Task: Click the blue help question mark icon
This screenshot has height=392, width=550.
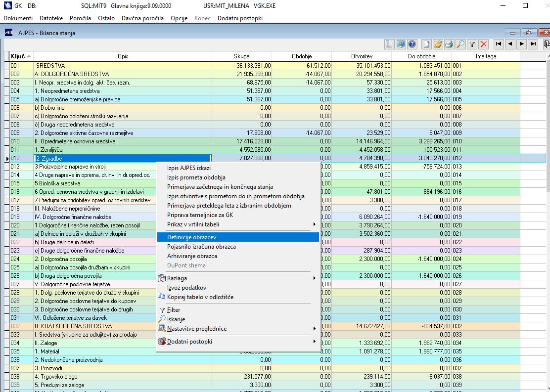Action: 411,44
